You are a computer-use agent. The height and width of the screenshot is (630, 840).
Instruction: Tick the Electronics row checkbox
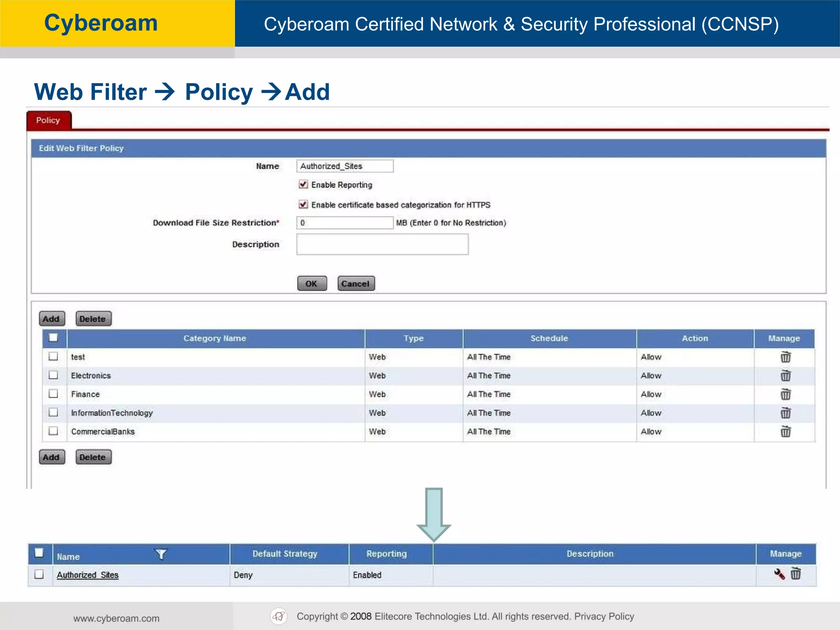point(53,375)
